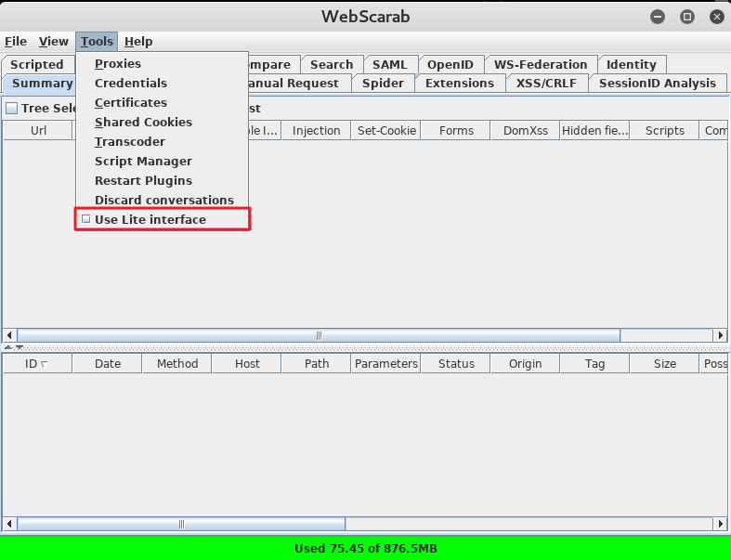Click upper table horizontal scrollbar thumb
Image resolution: width=731 pixels, height=560 pixels.
(319, 335)
